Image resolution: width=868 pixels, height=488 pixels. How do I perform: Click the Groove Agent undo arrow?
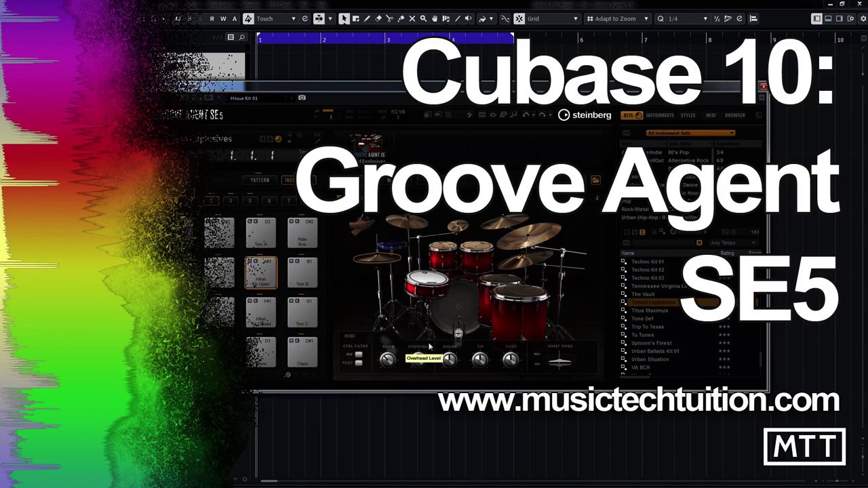(x=526, y=115)
